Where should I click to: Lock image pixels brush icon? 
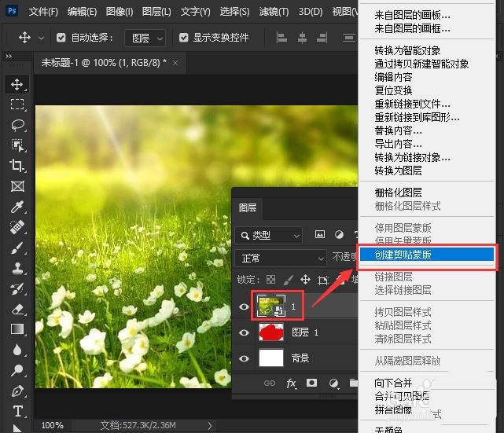point(288,279)
